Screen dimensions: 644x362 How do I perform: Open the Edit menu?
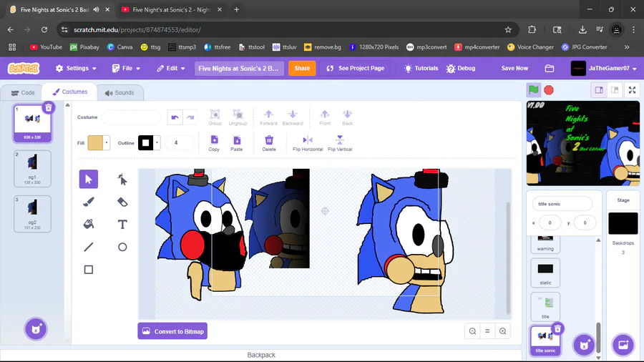coord(171,68)
